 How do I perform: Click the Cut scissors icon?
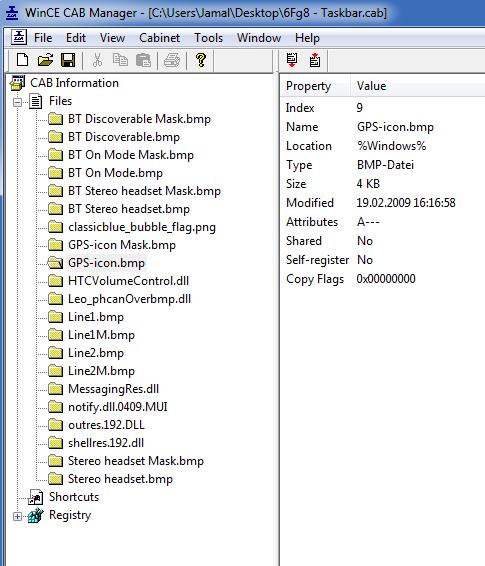click(97, 60)
